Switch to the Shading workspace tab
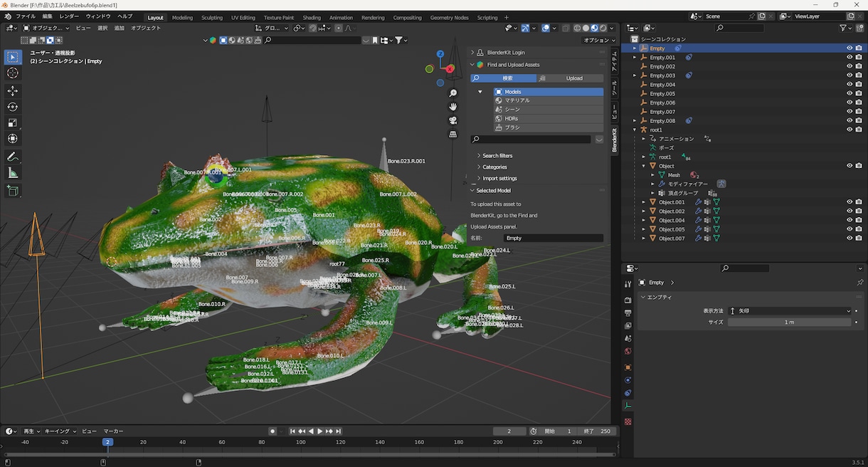The image size is (868, 467). click(312, 18)
